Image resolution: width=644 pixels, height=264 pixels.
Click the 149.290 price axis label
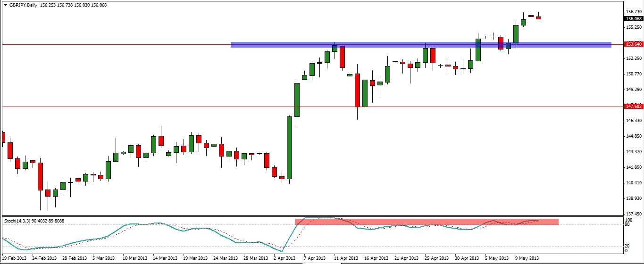633,90
